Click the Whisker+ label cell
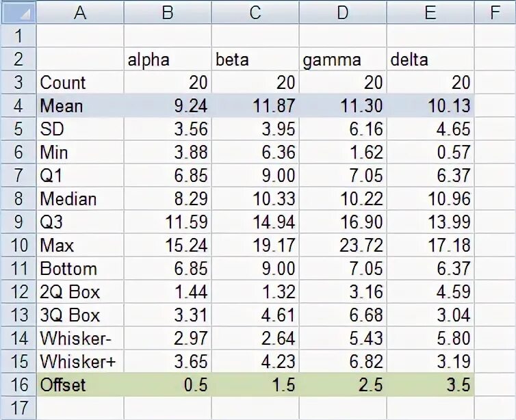Viewport: 516px width, 420px height. coord(79,362)
